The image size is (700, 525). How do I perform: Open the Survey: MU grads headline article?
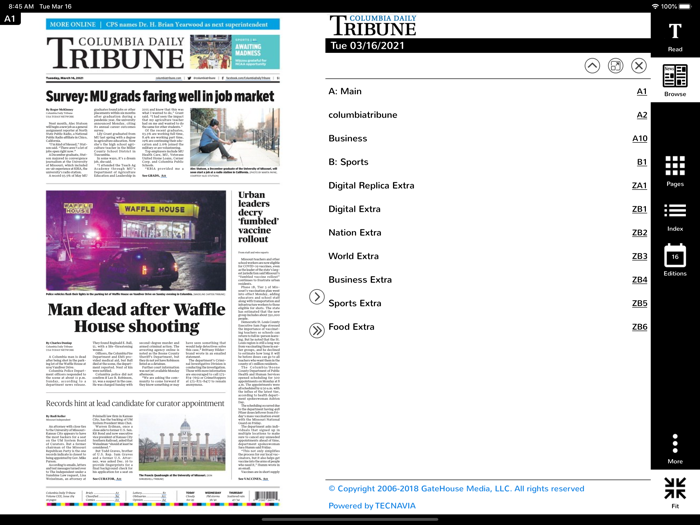160,96
